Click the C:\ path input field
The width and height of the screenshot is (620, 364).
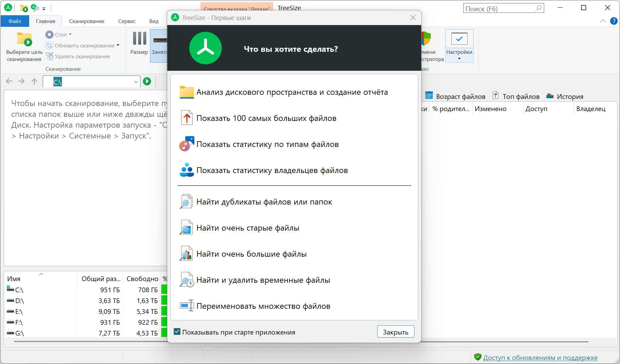[91, 82]
